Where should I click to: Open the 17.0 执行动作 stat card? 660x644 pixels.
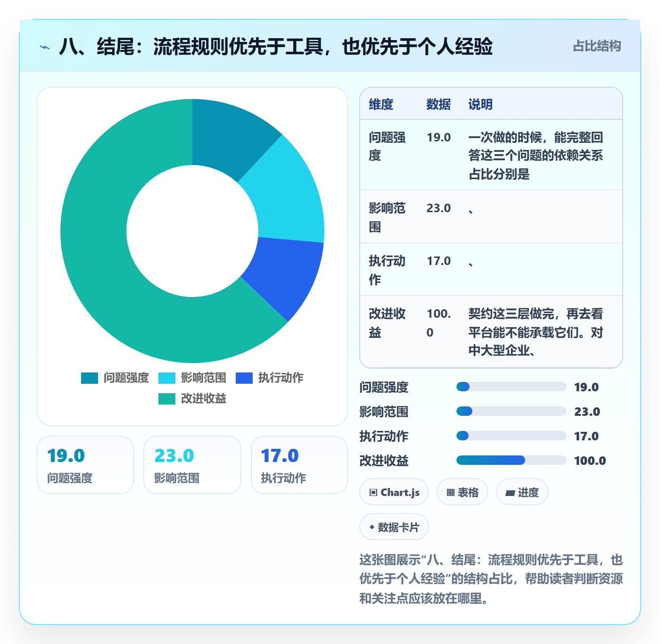pyautogui.click(x=299, y=465)
